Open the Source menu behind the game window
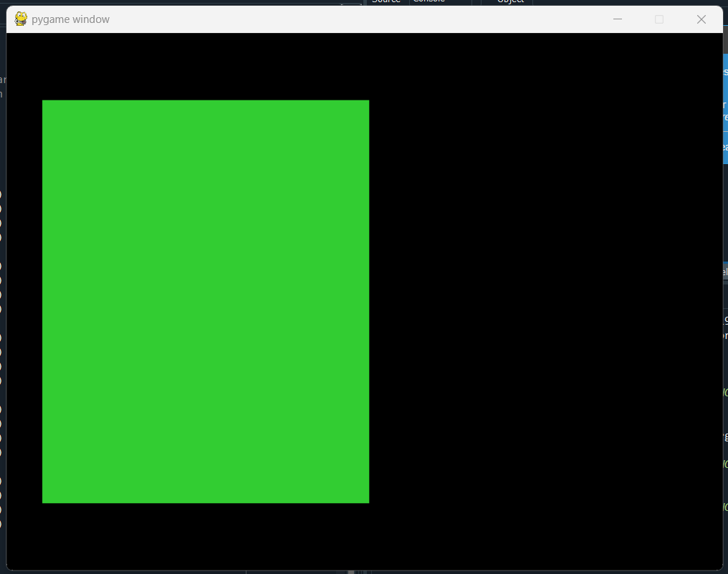The width and height of the screenshot is (728, 574). [385, 1]
